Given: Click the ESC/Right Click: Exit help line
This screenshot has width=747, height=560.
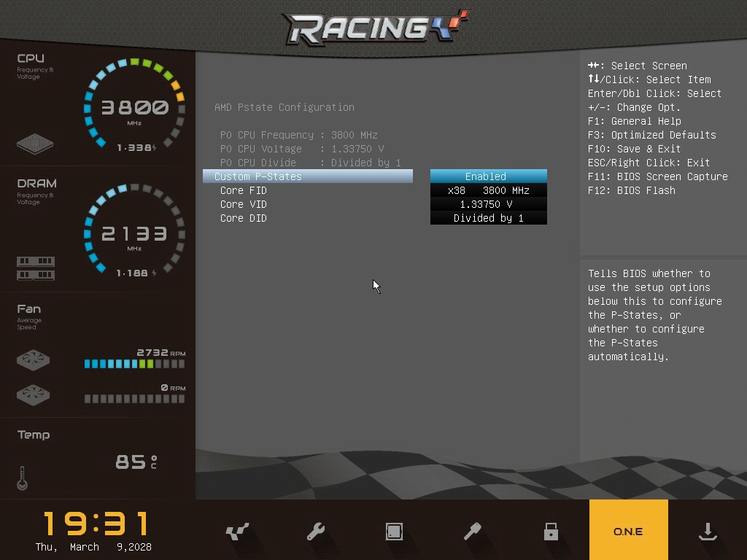Looking at the screenshot, I should click(x=649, y=163).
